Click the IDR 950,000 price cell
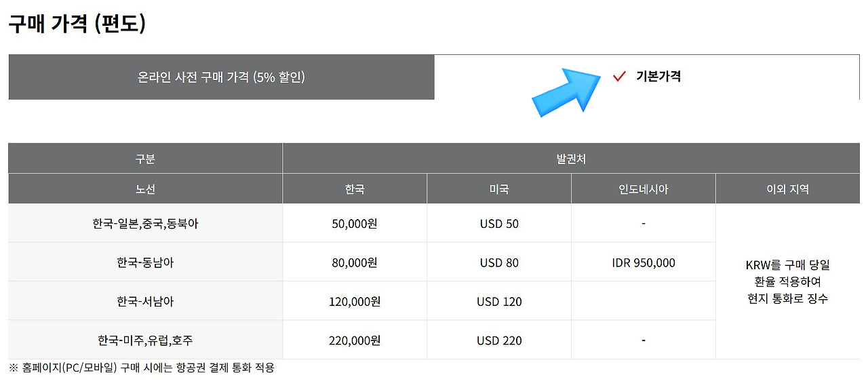Image resolution: width=868 pixels, height=390 pixels. (643, 262)
